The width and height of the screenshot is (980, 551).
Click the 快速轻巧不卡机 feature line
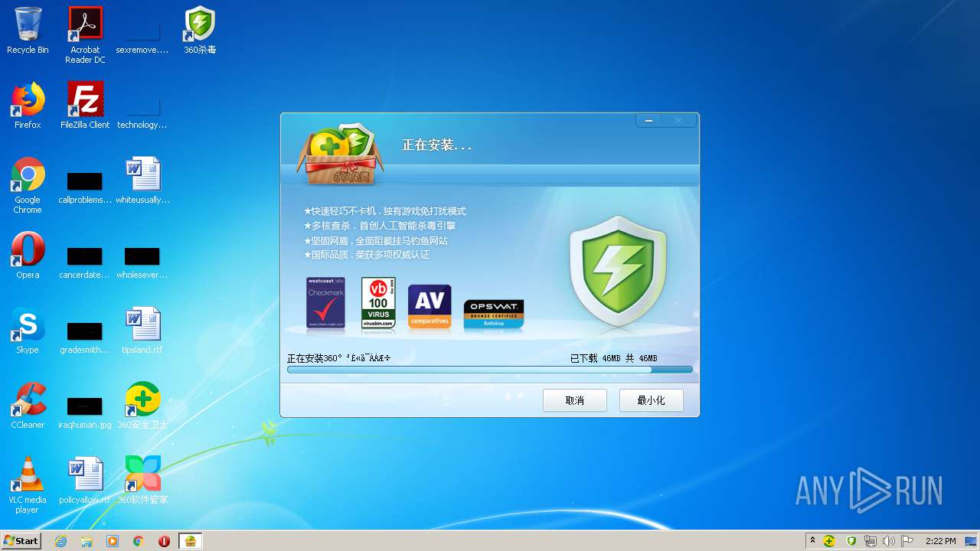385,211
